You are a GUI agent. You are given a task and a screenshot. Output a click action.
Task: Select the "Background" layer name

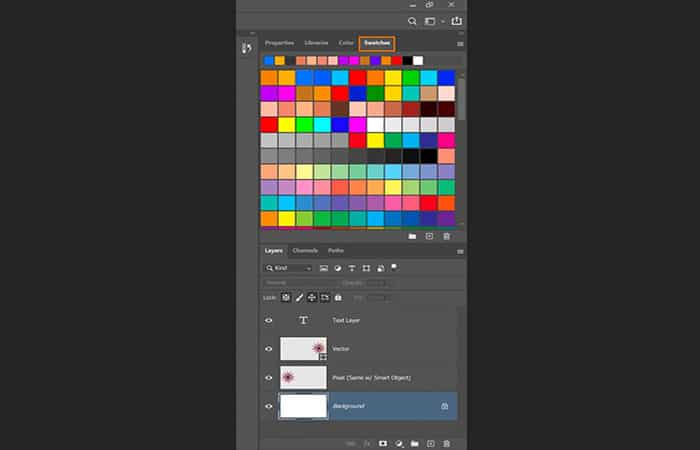click(x=348, y=406)
